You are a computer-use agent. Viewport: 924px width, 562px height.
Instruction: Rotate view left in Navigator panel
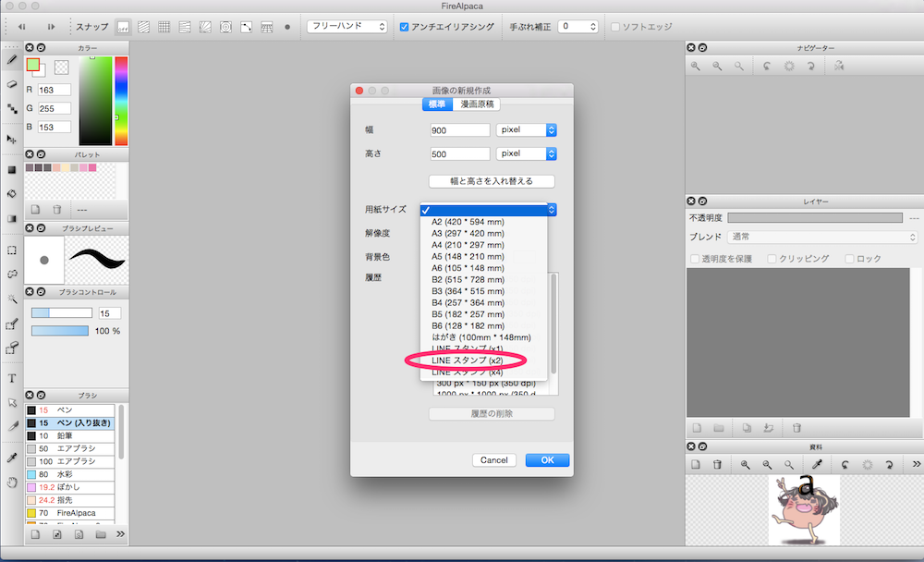click(x=767, y=66)
